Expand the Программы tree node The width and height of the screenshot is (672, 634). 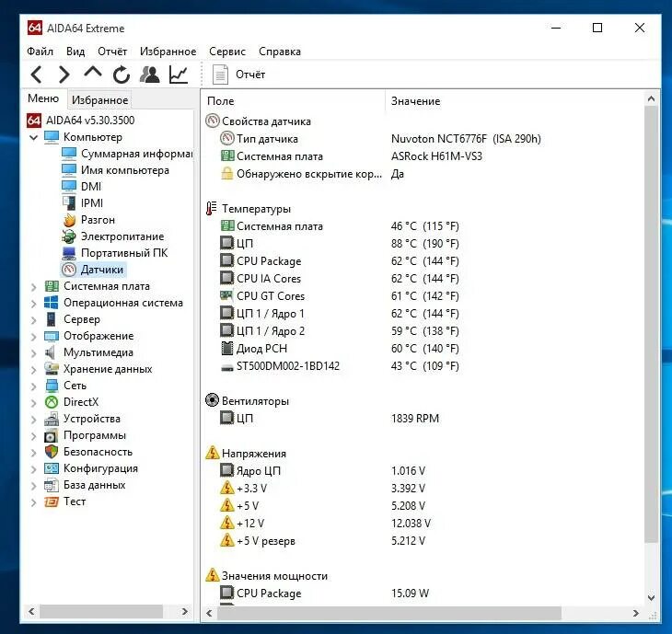coord(34,436)
